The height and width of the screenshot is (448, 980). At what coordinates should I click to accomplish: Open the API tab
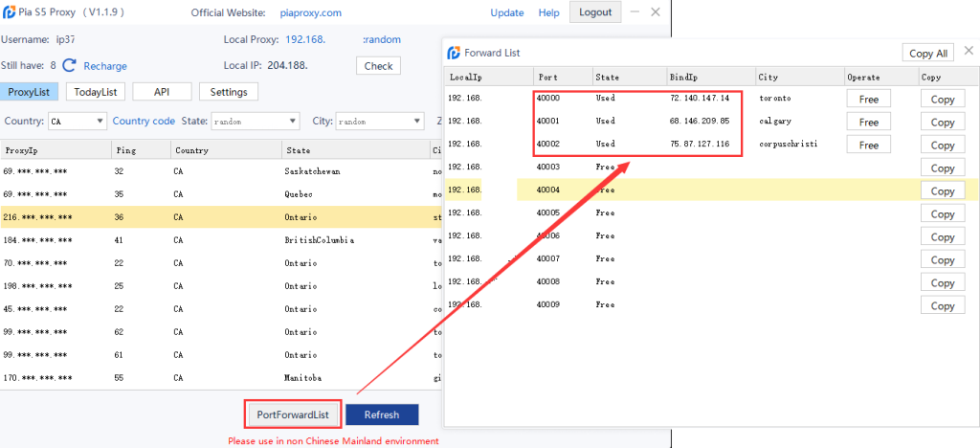click(162, 92)
